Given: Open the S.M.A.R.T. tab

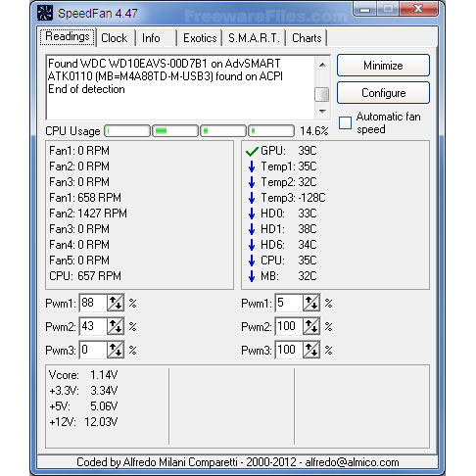Looking at the screenshot, I should tap(254, 38).
